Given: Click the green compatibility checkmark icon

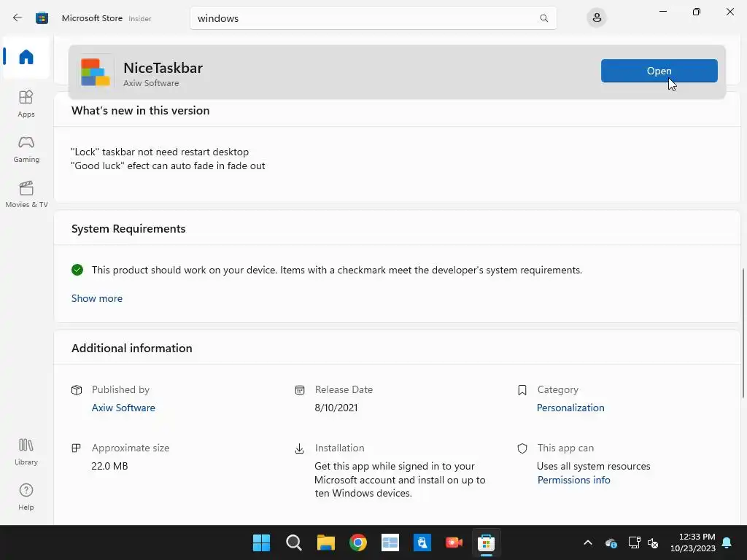Looking at the screenshot, I should tap(77, 270).
